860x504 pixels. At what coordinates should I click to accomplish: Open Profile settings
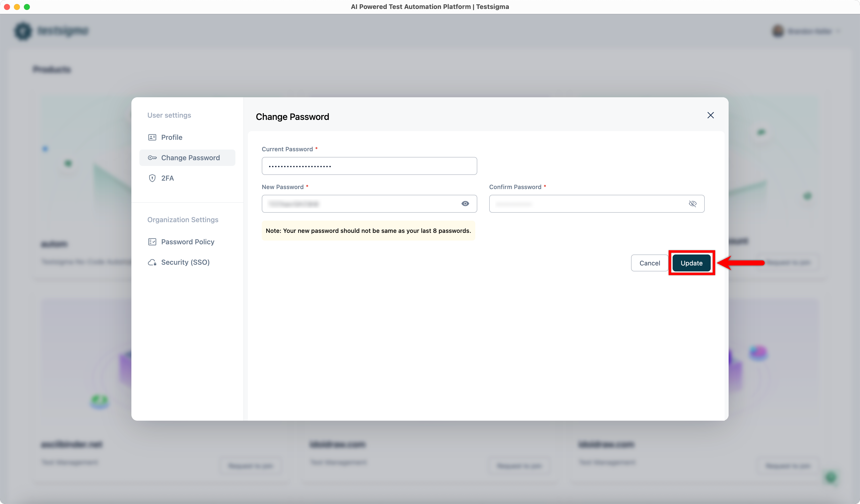tap(172, 137)
